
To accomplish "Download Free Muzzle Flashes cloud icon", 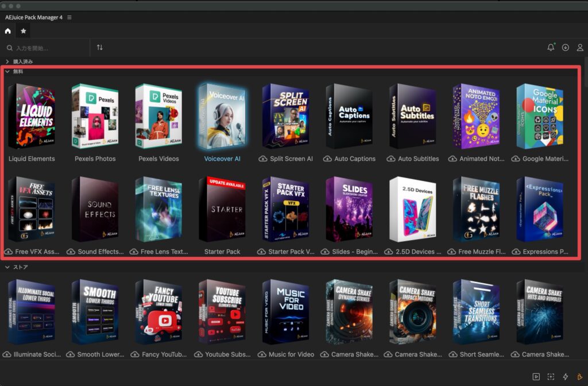I will coord(451,252).
